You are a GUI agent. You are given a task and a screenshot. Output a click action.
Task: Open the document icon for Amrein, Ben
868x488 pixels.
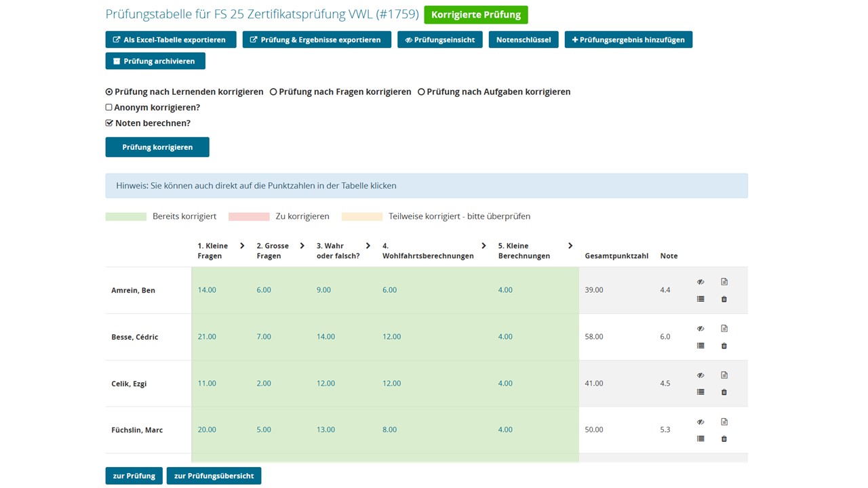pyautogui.click(x=724, y=281)
